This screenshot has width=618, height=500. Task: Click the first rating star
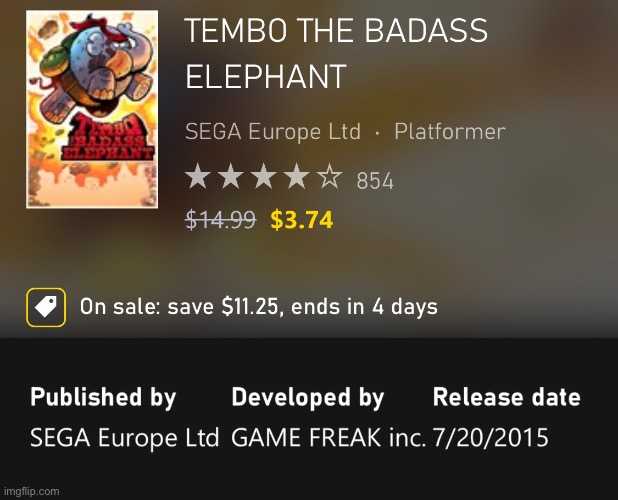(198, 176)
